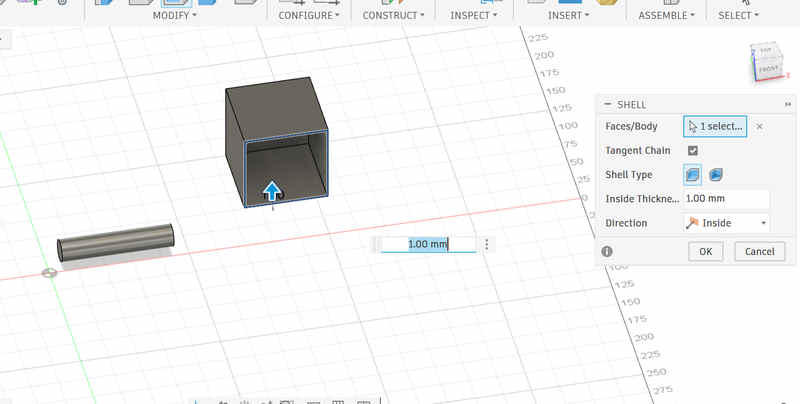This screenshot has height=404, width=800.
Task: Click the info icon in SHELL dialog
Action: pos(607,251)
